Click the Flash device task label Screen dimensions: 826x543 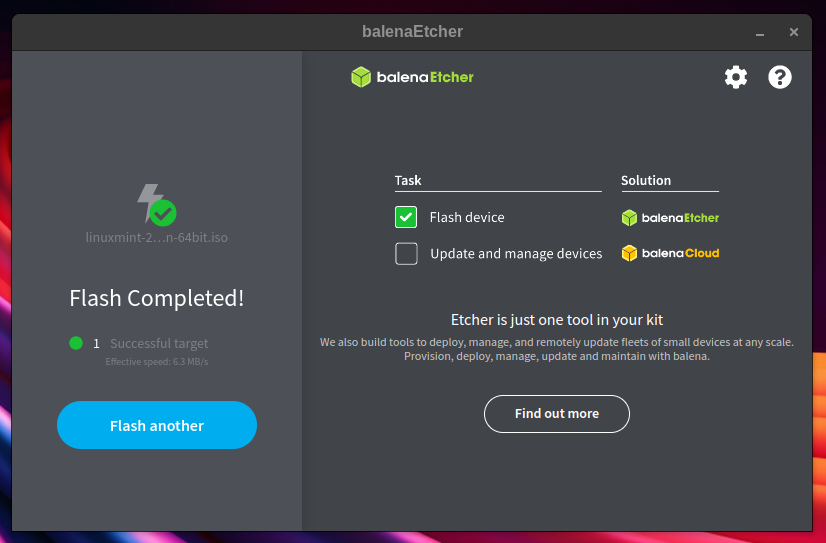pos(467,217)
